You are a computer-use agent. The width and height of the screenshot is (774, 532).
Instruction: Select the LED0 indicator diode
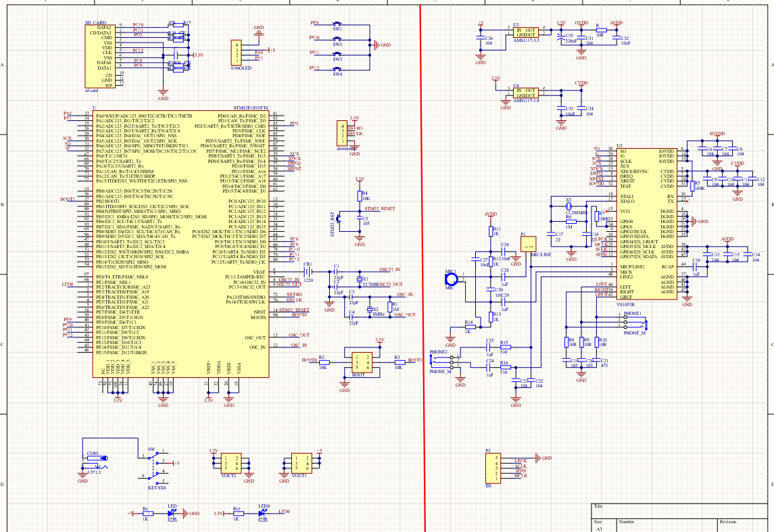pos(262,513)
